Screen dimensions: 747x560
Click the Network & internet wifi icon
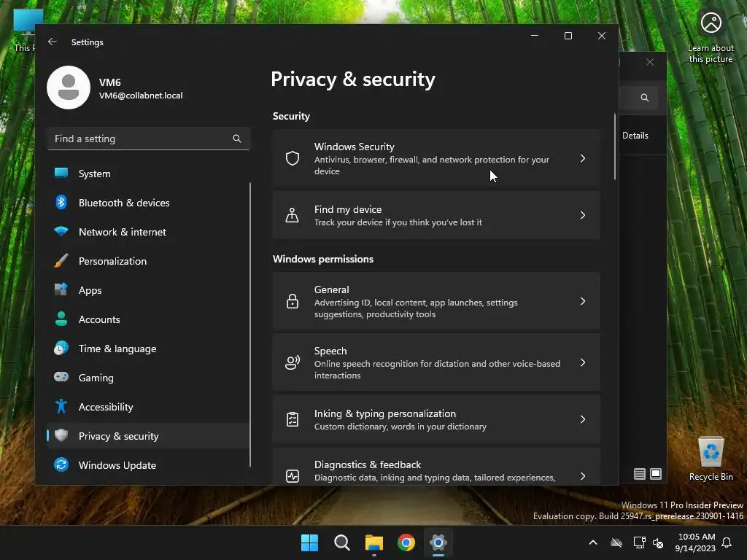[x=61, y=232]
